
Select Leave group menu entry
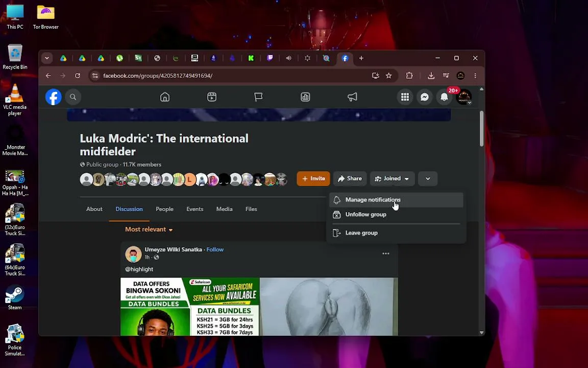pyautogui.click(x=397, y=233)
